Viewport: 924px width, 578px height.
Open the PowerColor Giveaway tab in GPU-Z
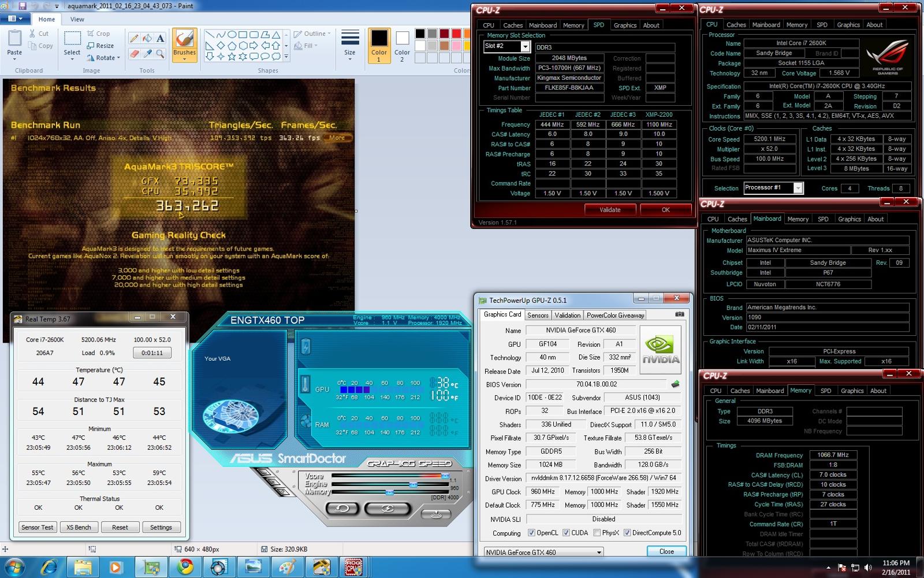(x=615, y=315)
